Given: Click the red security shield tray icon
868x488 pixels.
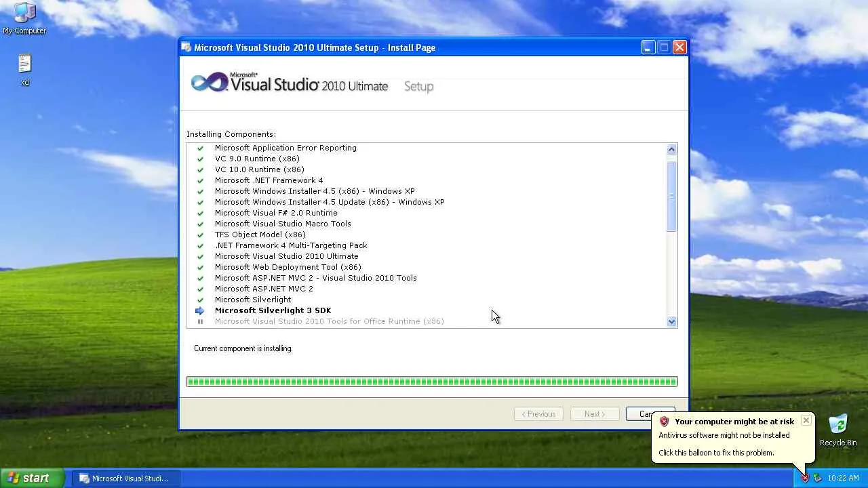Looking at the screenshot, I should pyautogui.click(x=805, y=478).
